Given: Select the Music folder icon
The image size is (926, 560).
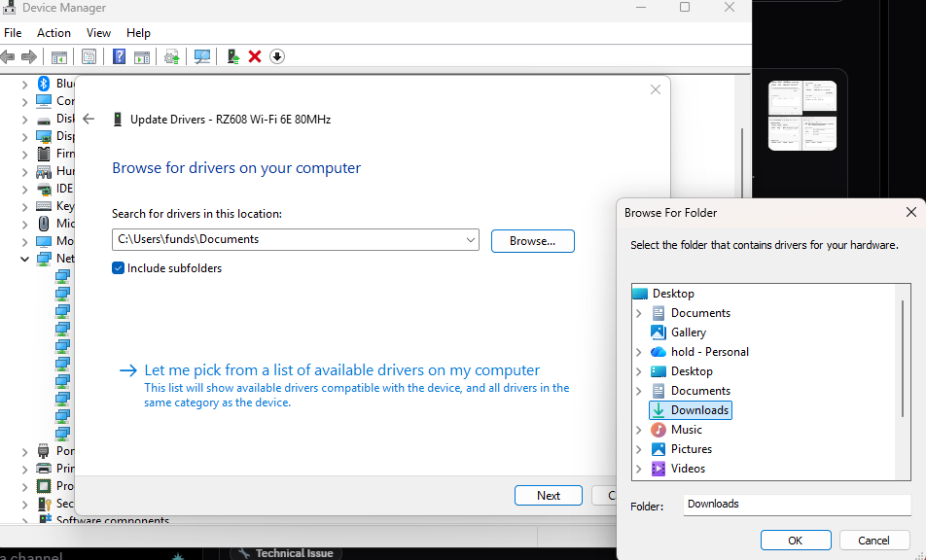Looking at the screenshot, I should coord(659,430).
